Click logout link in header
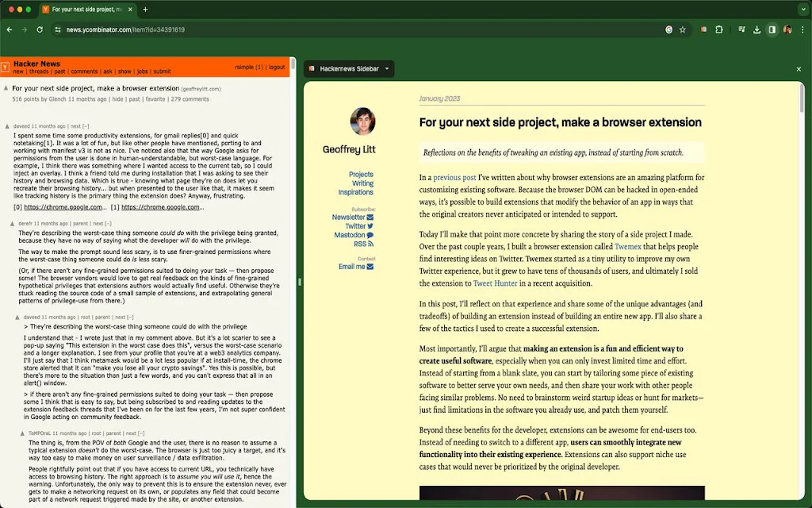This screenshot has width=812, height=508. 277,67
